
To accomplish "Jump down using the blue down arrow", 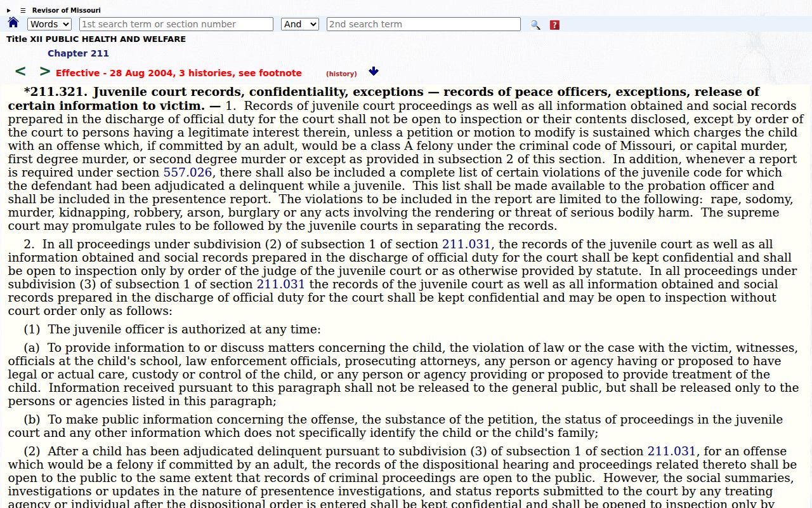I will pyautogui.click(x=374, y=72).
